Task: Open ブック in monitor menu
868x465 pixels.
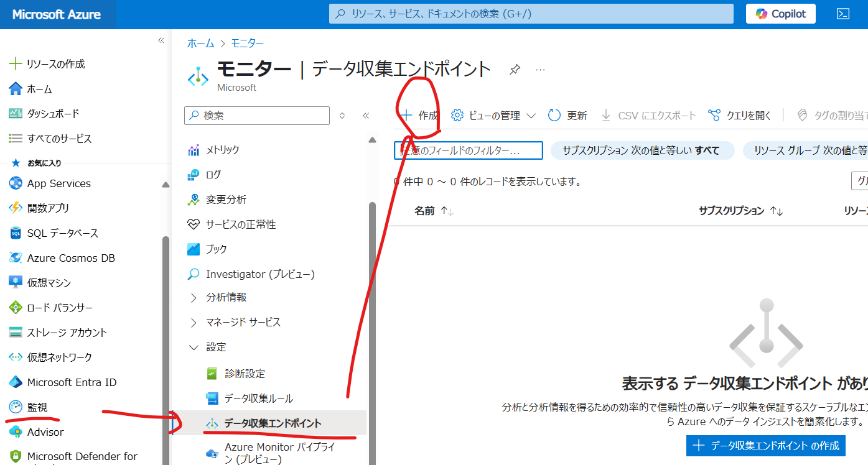Action: [207, 249]
